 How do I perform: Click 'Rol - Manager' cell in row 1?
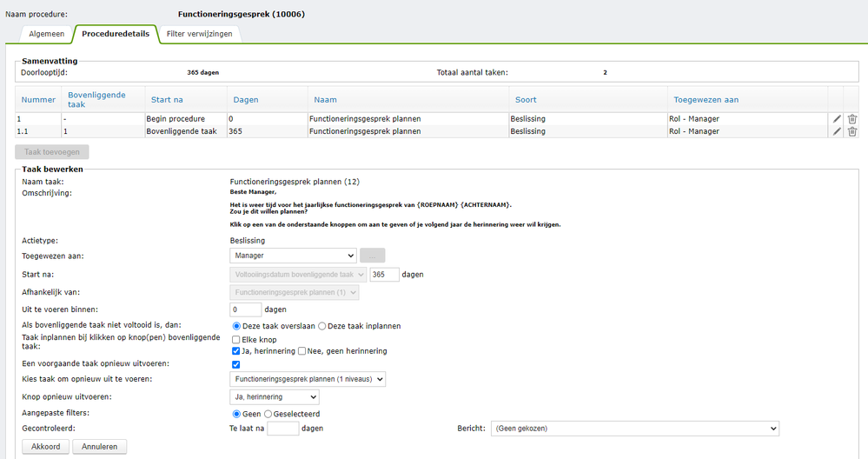tap(747, 118)
